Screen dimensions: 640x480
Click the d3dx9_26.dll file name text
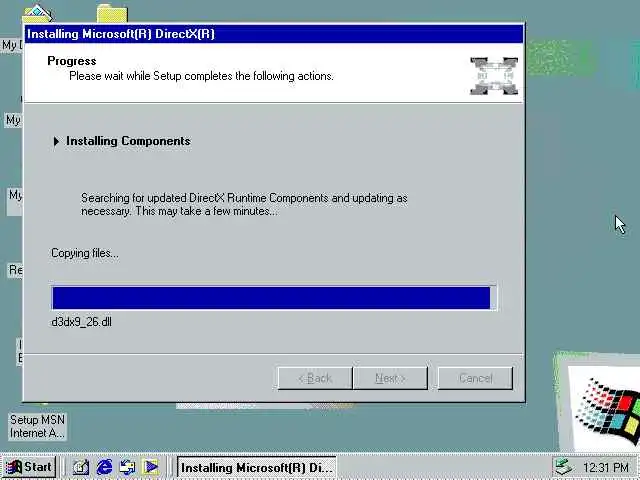pos(81,322)
